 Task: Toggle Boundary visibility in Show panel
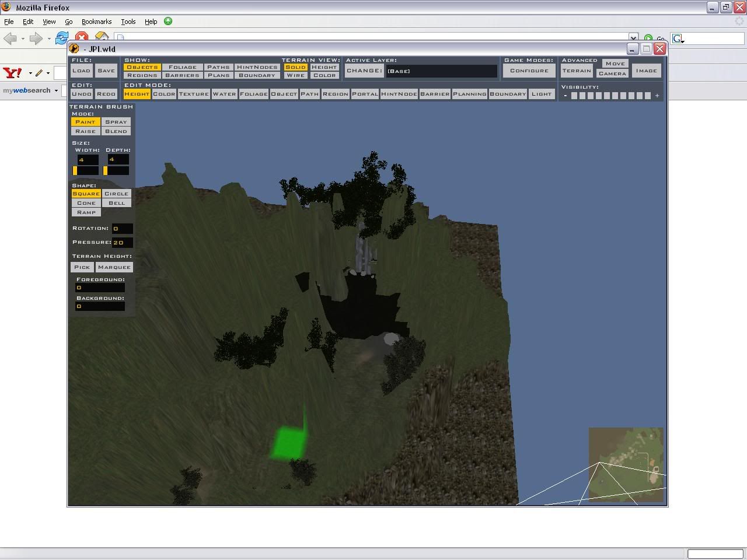coord(257,75)
